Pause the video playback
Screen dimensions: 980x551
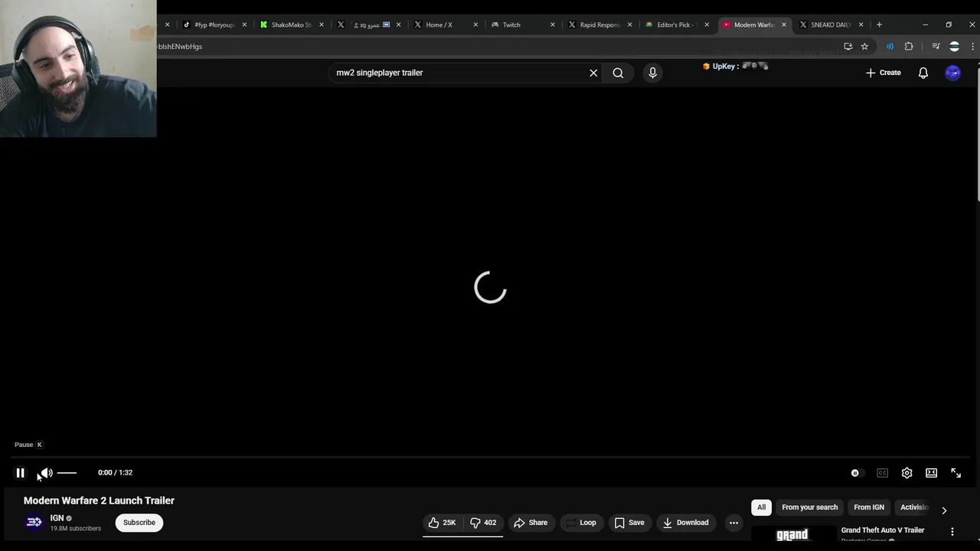[x=21, y=473]
